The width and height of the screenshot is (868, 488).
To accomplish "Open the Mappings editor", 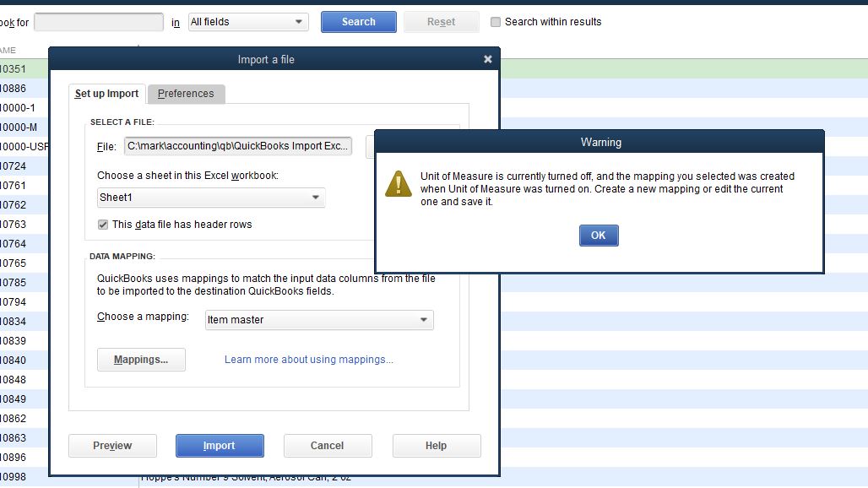I will 141,360.
